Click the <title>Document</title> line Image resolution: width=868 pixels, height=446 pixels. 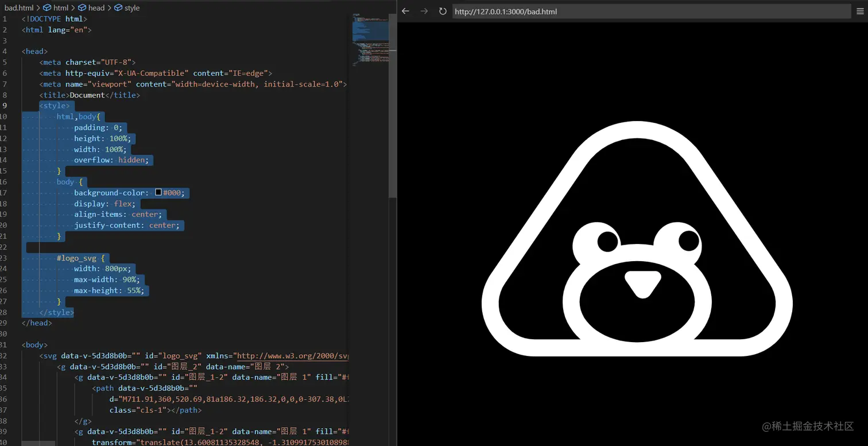(90, 95)
